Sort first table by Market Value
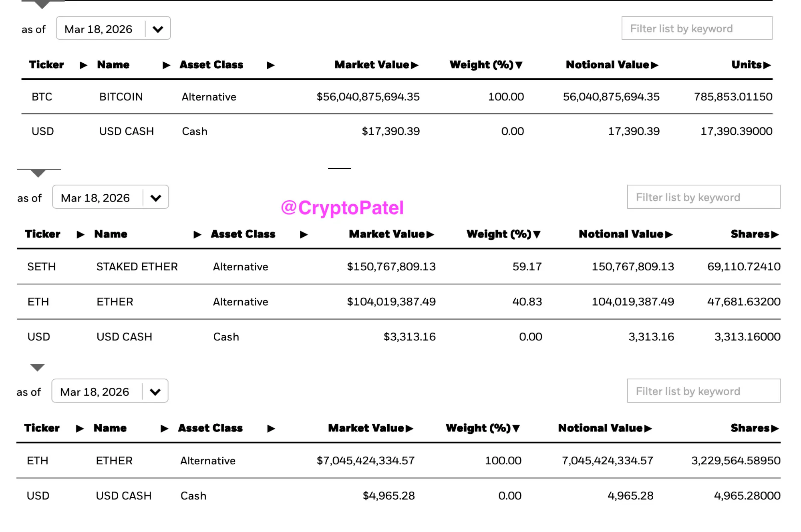801x532 pixels. click(415, 65)
